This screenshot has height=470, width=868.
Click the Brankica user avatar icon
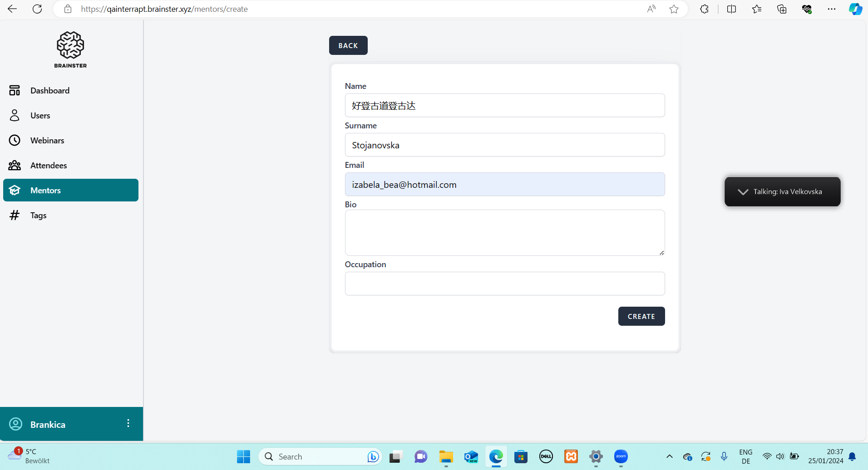15,424
